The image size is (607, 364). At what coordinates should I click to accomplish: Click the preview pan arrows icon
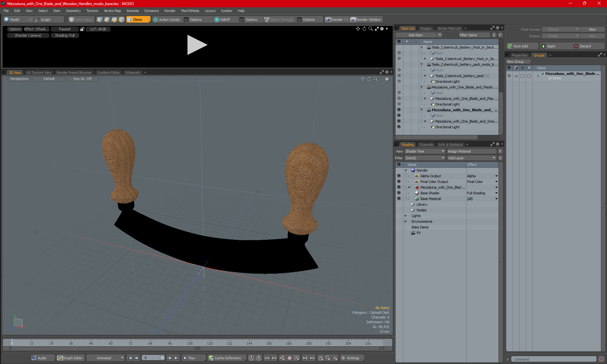click(x=358, y=29)
